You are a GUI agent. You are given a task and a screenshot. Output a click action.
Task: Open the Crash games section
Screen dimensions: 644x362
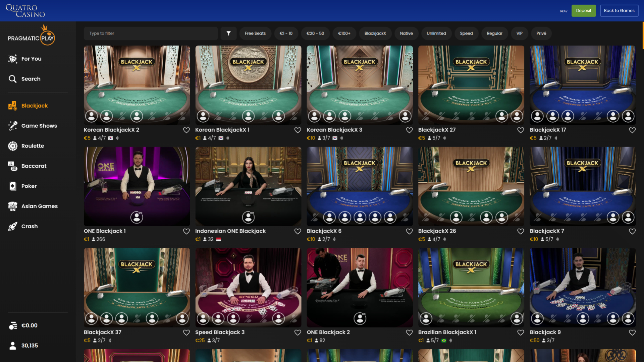pos(30,226)
